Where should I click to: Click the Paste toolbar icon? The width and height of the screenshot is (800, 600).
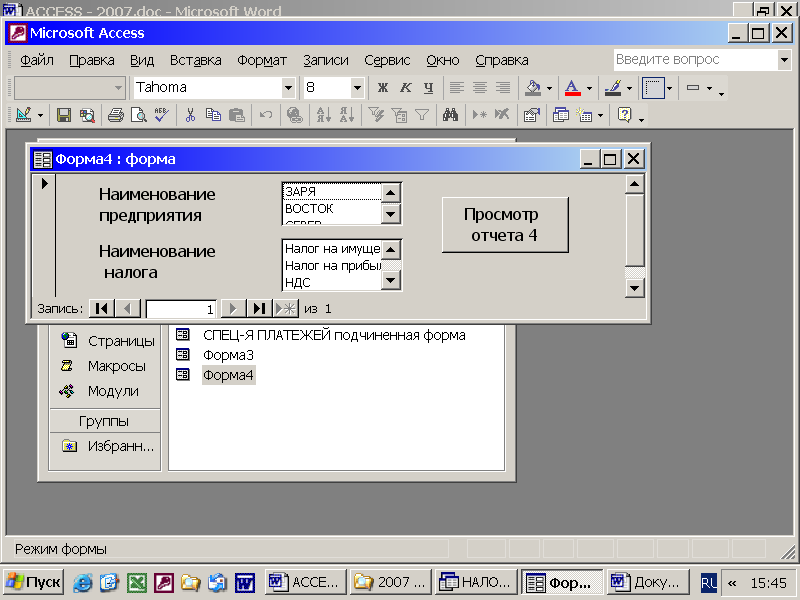pos(237,115)
